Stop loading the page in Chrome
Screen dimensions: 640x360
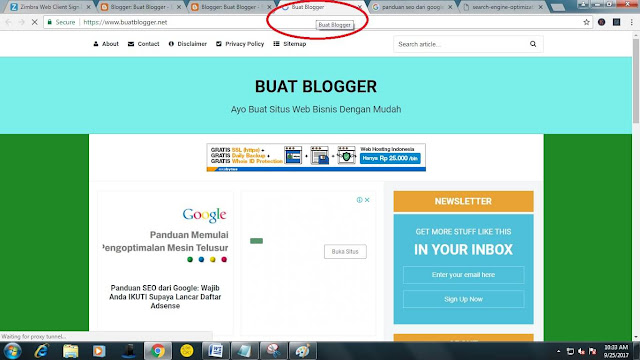pos(34,22)
